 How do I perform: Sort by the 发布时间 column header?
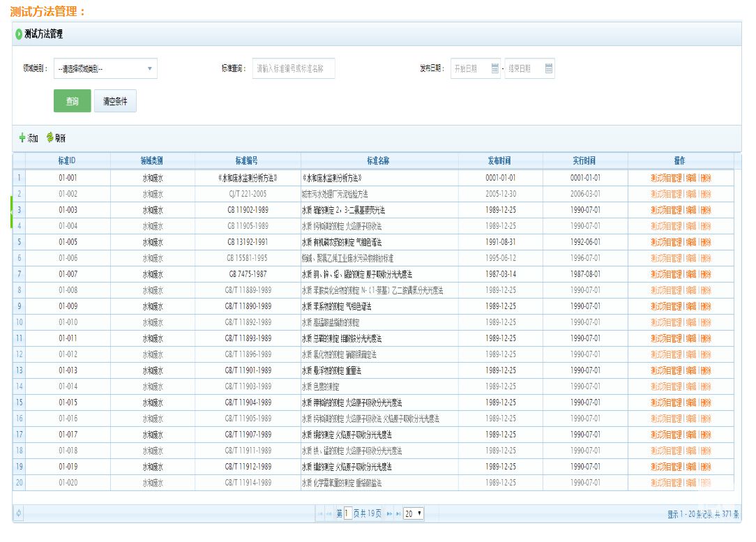pyautogui.click(x=499, y=160)
